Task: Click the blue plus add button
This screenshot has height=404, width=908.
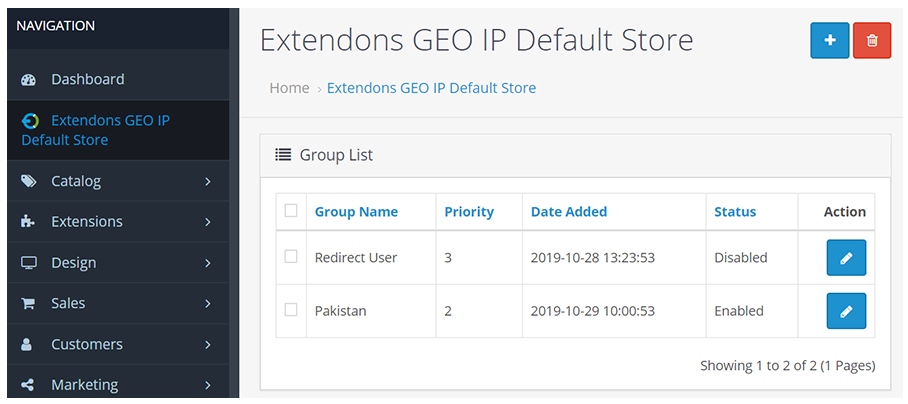Action: point(829,41)
